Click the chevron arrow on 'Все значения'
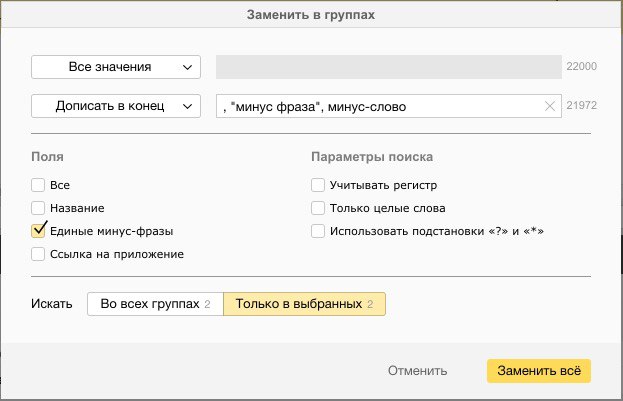This screenshot has height=401, width=623. pos(187,67)
